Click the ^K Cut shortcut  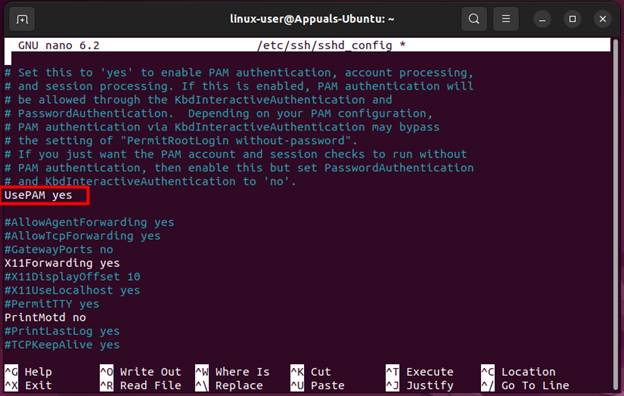click(310, 372)
